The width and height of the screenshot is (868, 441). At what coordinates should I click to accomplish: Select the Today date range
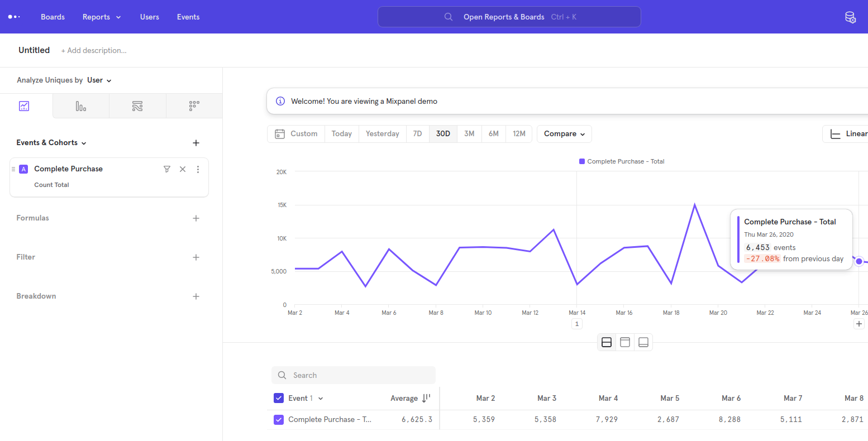click(x=342, y=134)
